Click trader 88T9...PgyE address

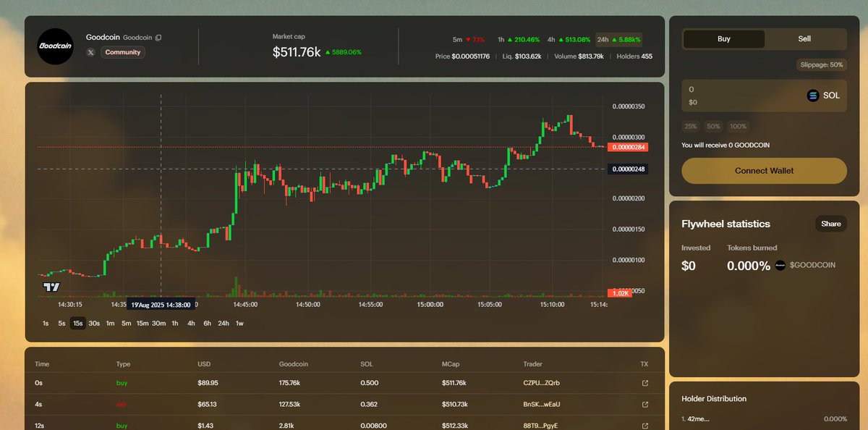(x=542, y=426)
